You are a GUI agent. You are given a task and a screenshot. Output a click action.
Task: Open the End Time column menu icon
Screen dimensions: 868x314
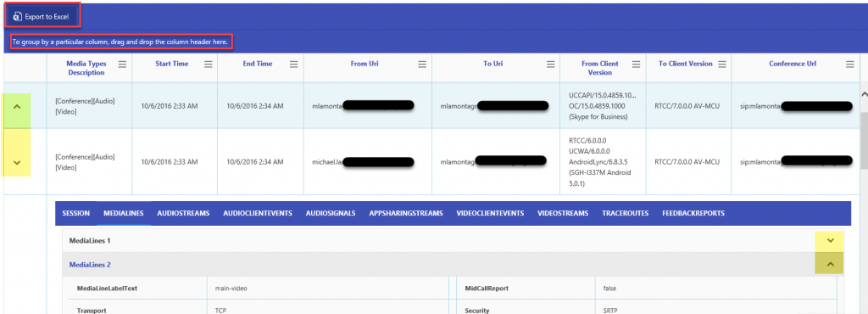(293, 64)
